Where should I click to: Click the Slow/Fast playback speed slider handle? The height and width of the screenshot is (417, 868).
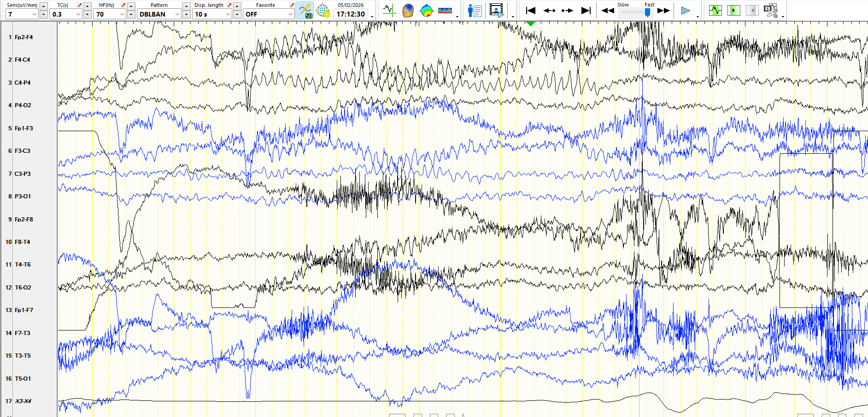[x=647, y=12]
